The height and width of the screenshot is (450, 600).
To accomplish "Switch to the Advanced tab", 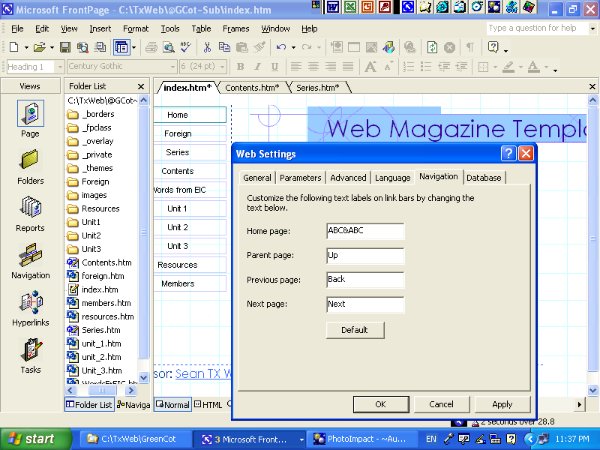I will [x=348, y=178].
